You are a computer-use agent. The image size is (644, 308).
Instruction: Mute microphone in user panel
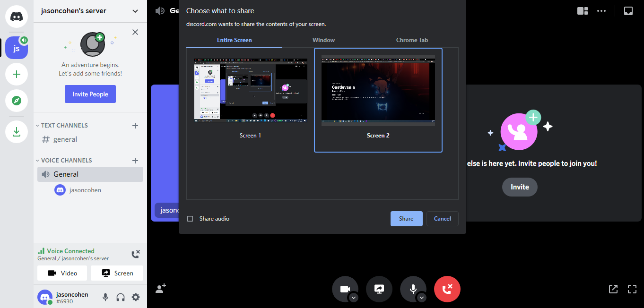tap(105, 297)
